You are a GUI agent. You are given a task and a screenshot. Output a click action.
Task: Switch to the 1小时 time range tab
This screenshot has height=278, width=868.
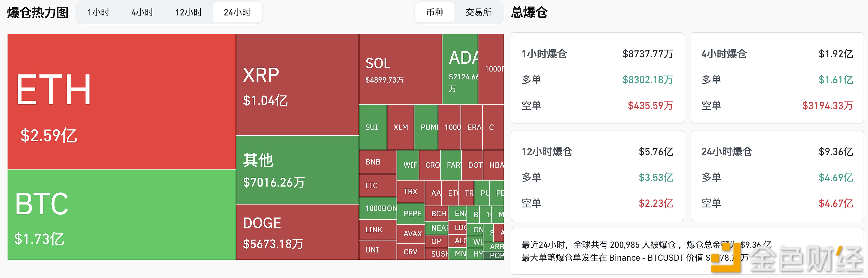coord(97,12)
